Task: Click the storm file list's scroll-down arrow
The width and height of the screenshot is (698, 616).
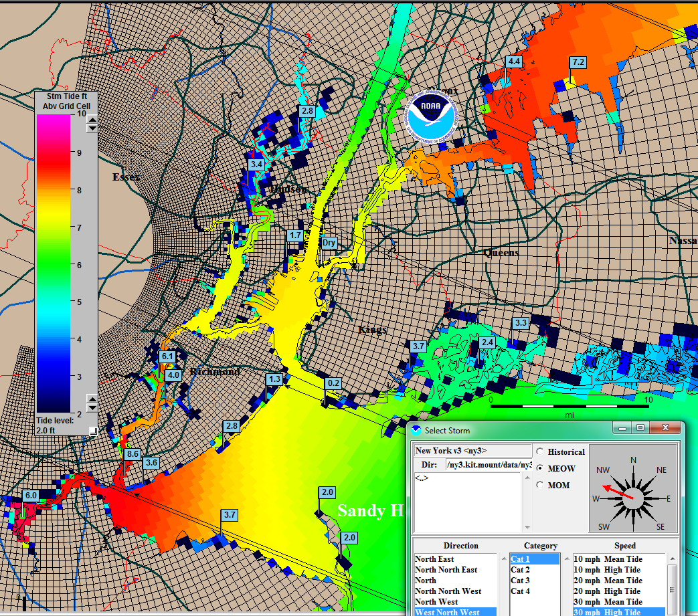Action: point(527,528)
